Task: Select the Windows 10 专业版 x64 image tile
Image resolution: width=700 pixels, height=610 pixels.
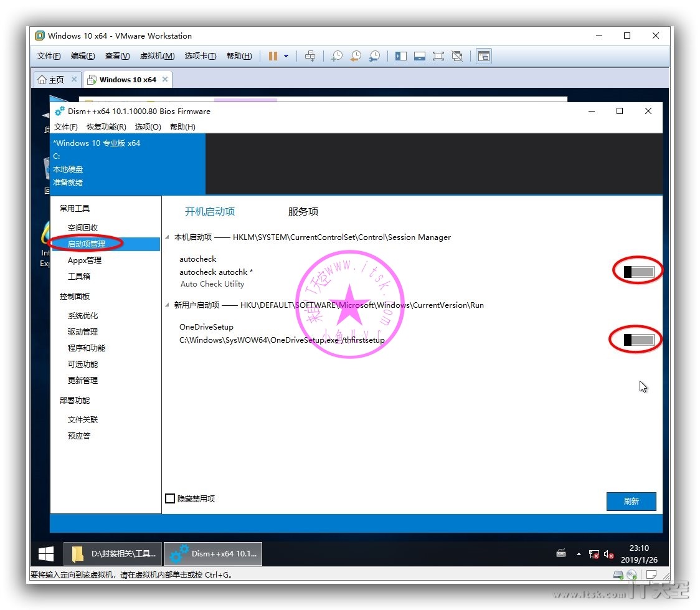Action: tap(128, 164)
